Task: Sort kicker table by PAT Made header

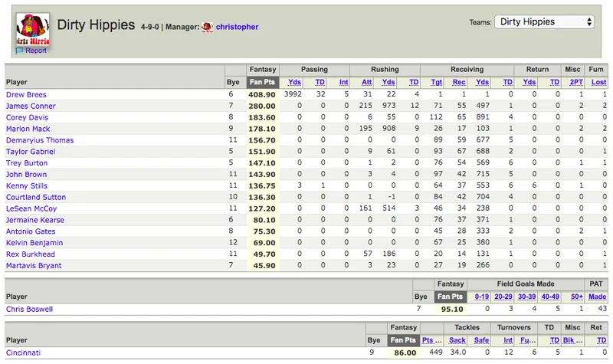Action: coord(598,297)
